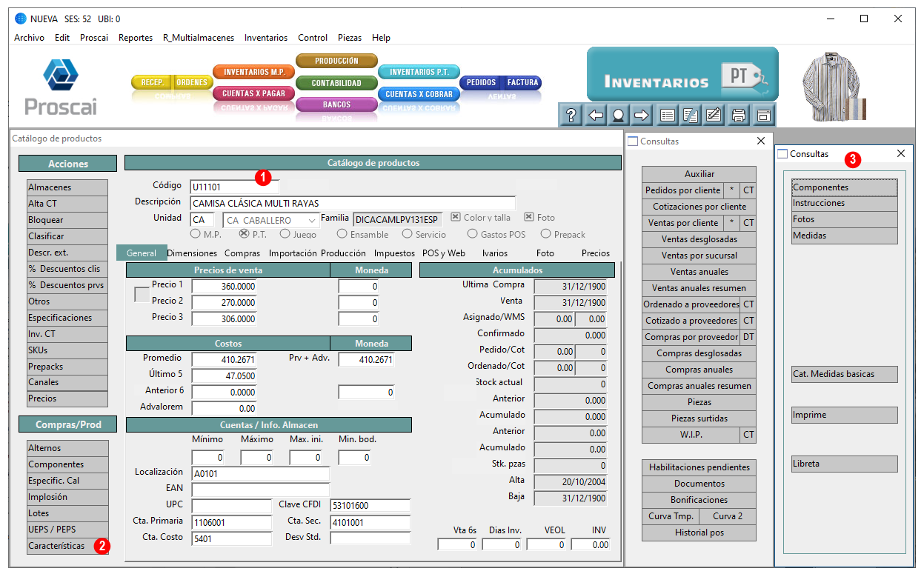Click the Código input field
The width and height of the screenshot is (924, 574).
pyautogui.click(x=234, y=187)
